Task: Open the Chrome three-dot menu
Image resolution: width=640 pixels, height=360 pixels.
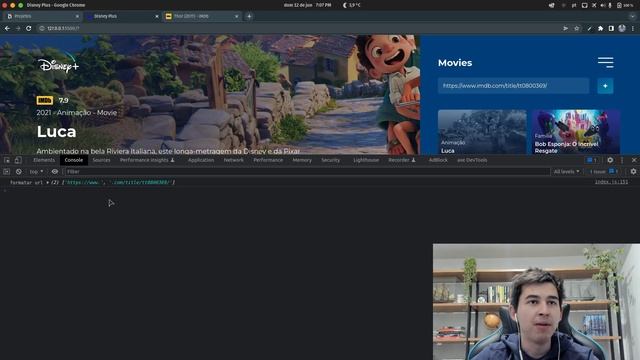Action: (x=633, y=28)
